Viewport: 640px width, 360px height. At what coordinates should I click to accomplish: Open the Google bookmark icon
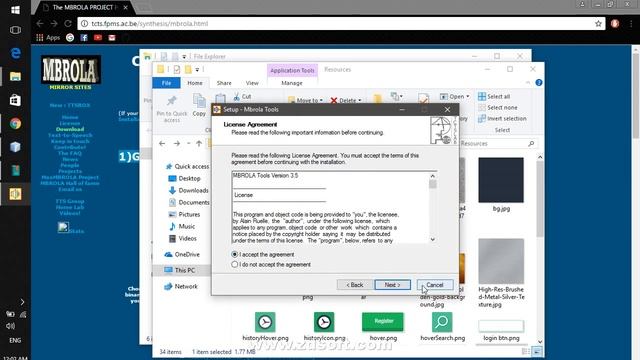coord(70,38)
